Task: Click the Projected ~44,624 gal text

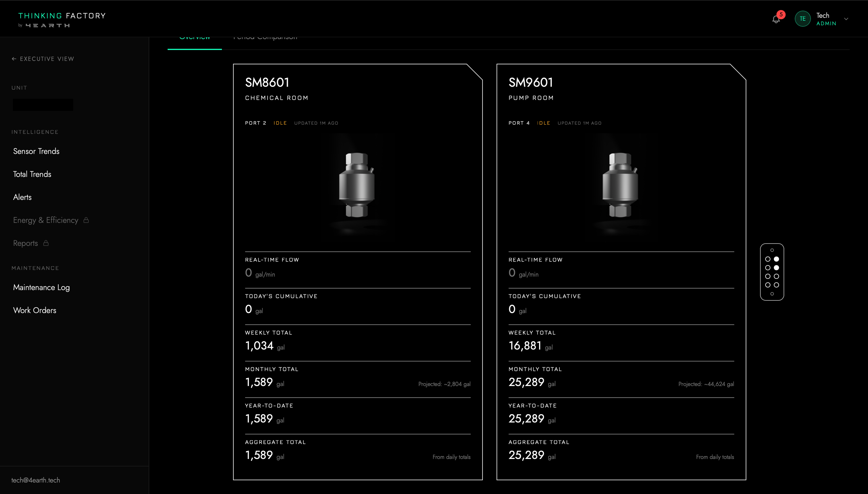Action: coord(706,384)
